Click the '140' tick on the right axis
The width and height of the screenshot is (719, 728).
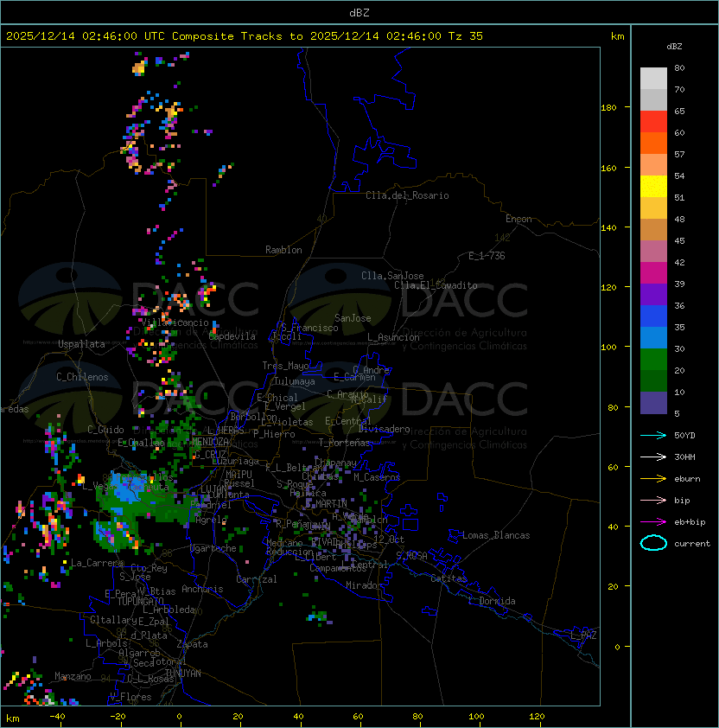pyautogui.click(x=608, y=227)
